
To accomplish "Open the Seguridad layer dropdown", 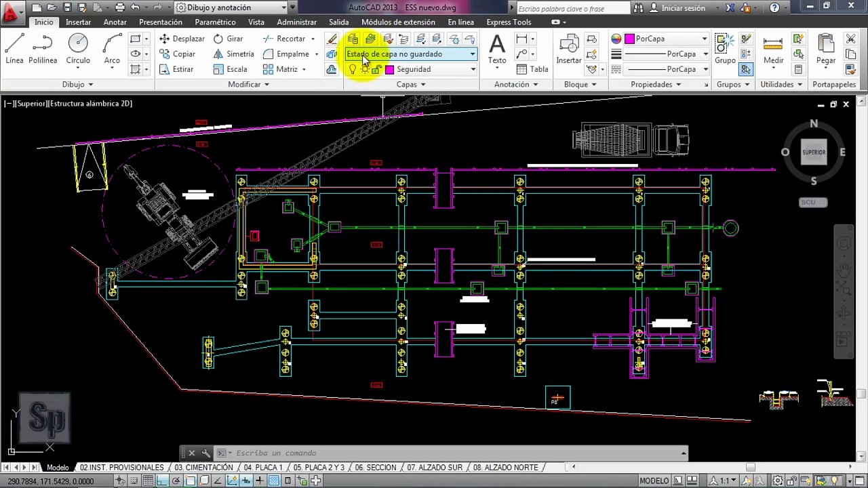I will 473,69.
